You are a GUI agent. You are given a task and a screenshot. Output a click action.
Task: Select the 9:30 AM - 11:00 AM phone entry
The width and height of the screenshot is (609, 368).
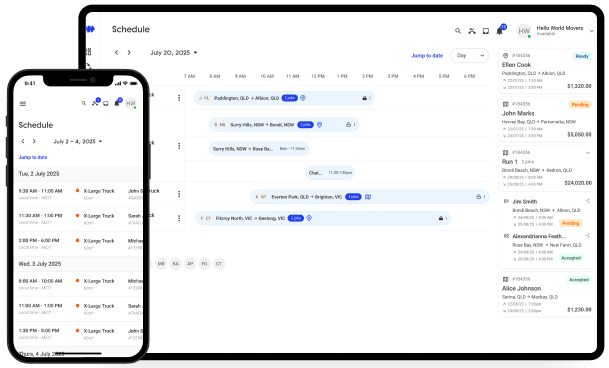tap(78, 194)
